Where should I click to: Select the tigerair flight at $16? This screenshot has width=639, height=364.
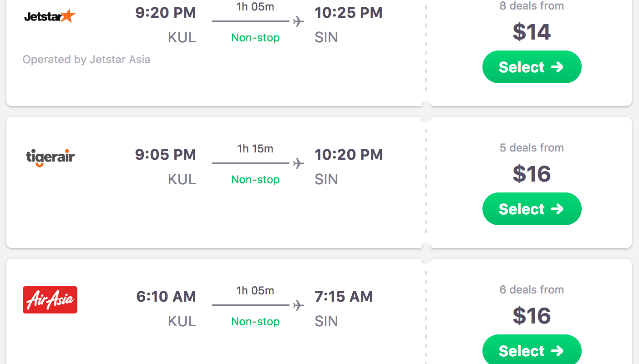[532, 209]
